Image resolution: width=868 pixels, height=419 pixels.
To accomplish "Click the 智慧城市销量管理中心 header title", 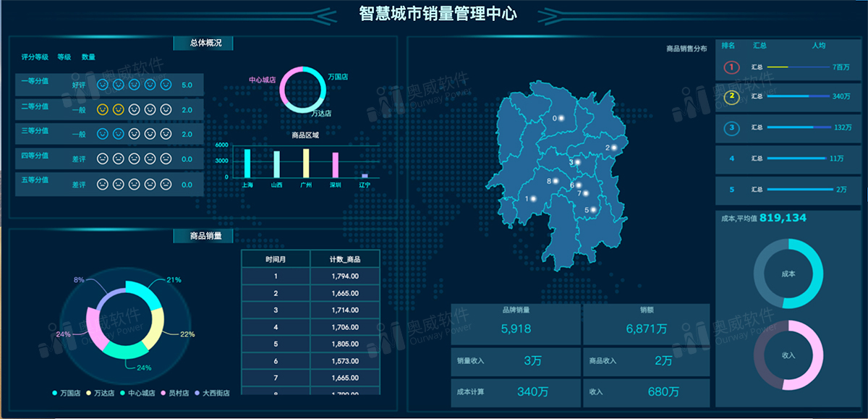I will (438, 13).
